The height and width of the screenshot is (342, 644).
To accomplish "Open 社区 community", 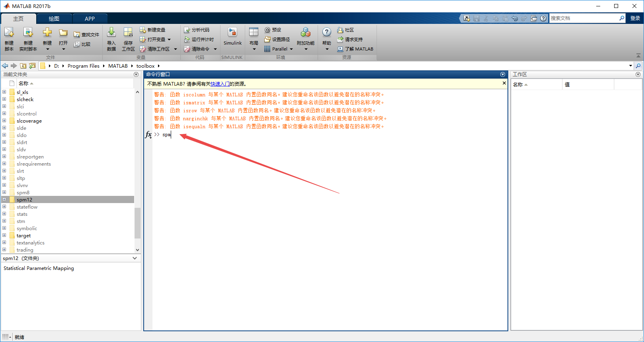I will pyautogui.click(x=345, y=30).
